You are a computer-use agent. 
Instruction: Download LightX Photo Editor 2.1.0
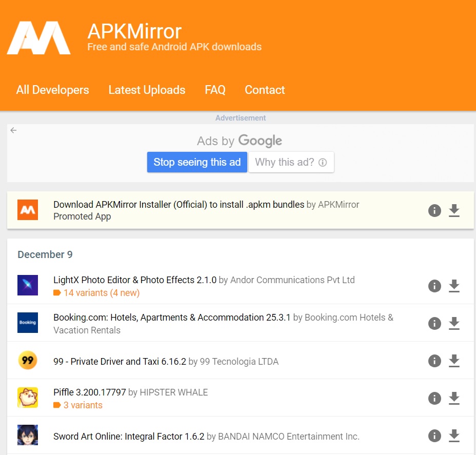(454, 286)
